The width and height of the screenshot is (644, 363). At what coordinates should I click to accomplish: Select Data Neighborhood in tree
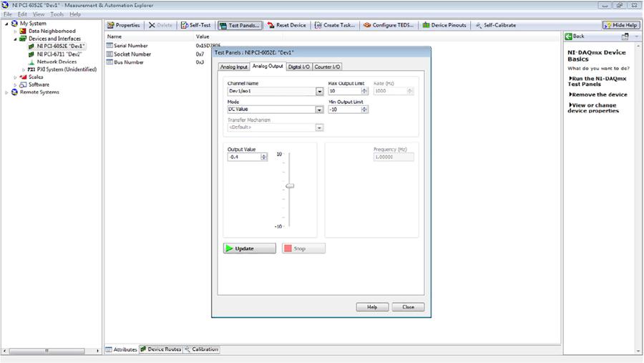(52, 31)
